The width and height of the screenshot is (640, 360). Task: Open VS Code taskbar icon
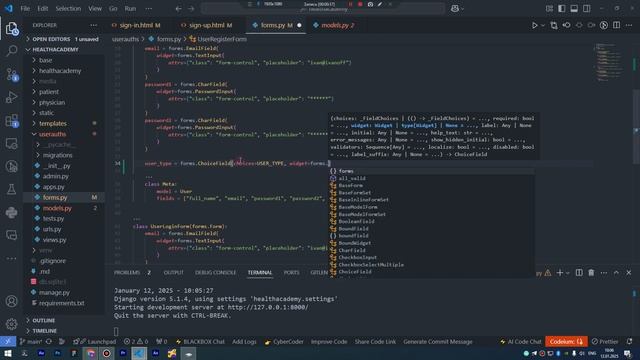(139, 353)
